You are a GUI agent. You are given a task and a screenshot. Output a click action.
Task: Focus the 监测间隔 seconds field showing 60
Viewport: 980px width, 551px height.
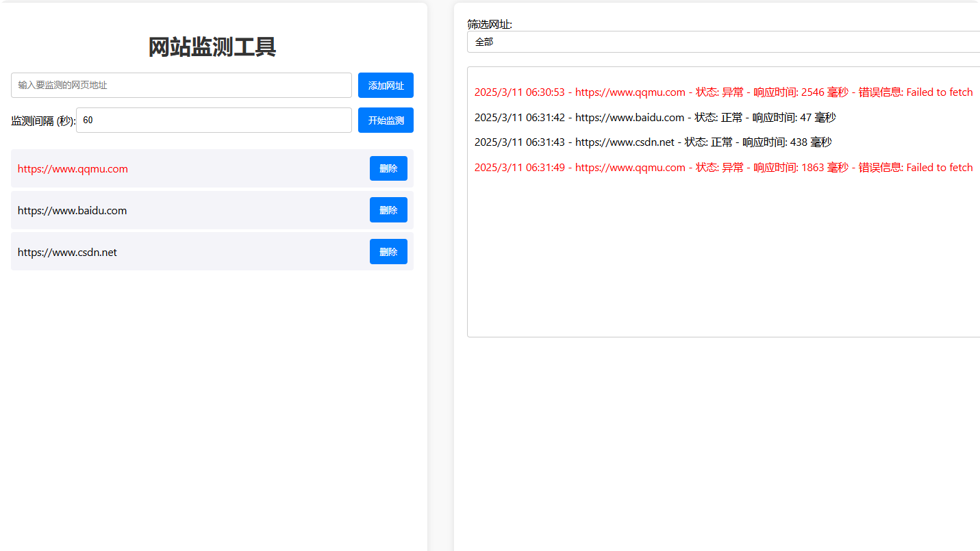(x=214, y=120)
